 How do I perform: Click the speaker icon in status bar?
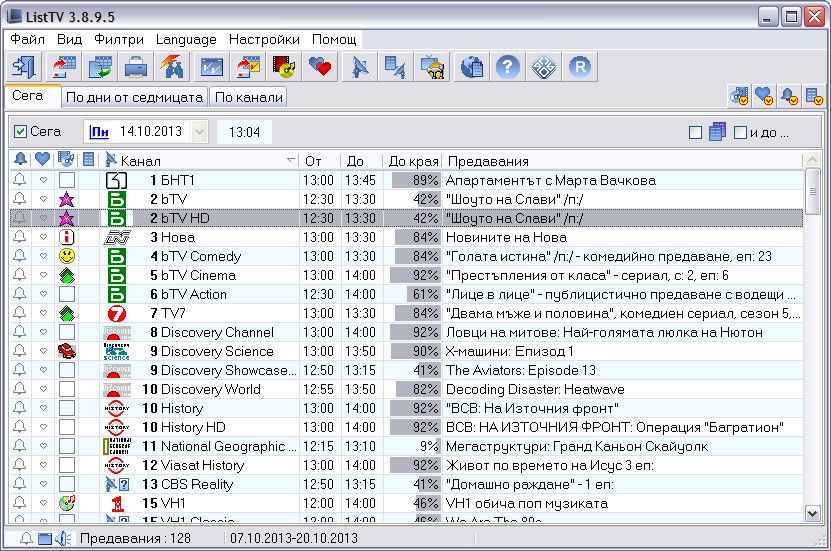pyautogui.click(x=63, y=538)
